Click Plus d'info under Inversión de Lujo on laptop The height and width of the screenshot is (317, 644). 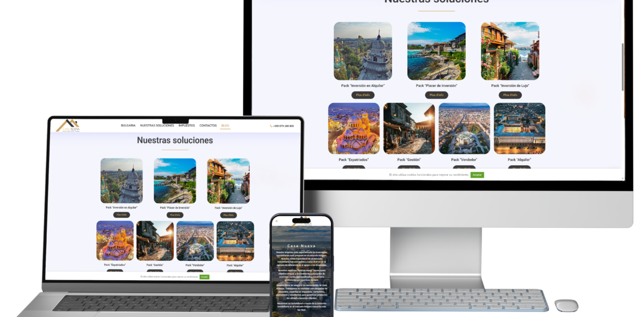click(228, 215)
